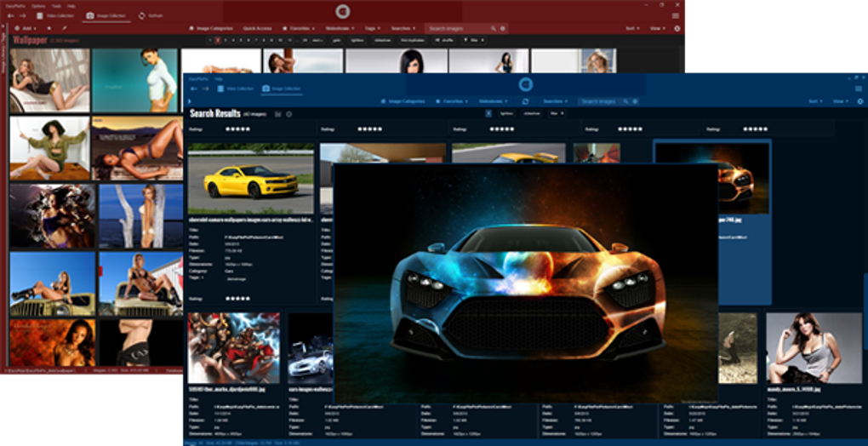Open Sort dropdown in red window
Image resolution: width=868 pixels, height=446 pixels.
(x=632, y=28)
